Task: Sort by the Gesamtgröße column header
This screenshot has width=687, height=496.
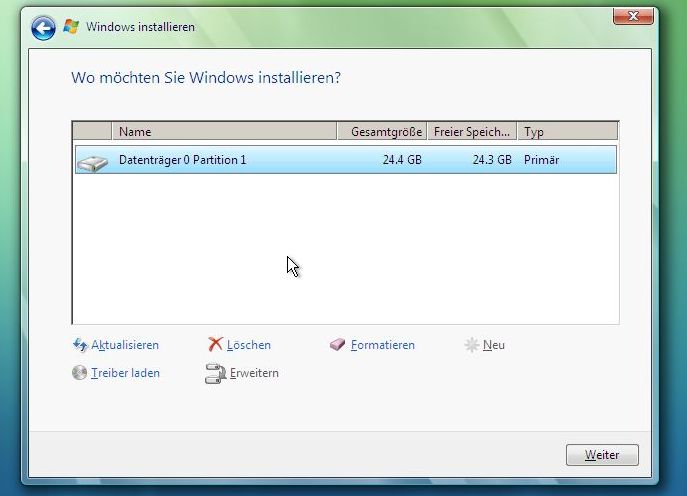Action: (x=382, y=131)
